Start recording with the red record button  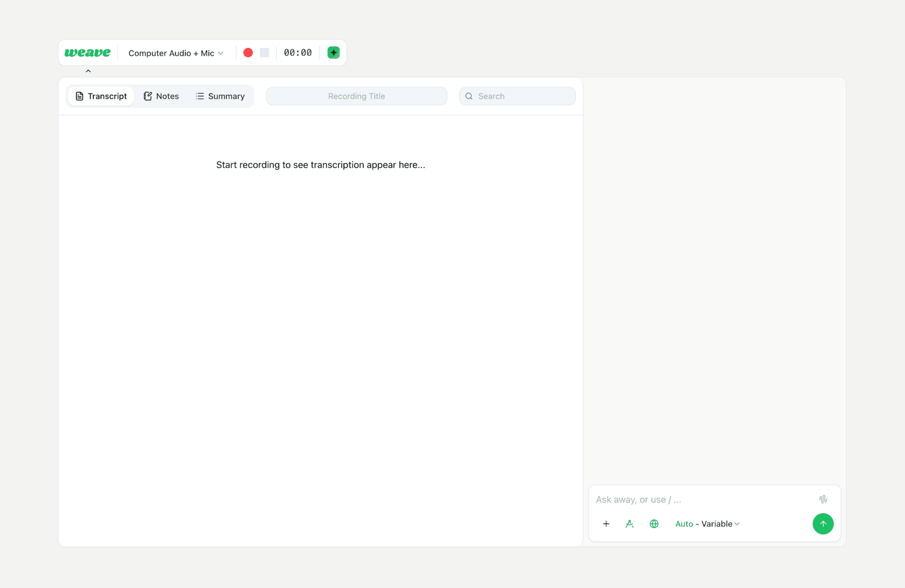(248, 53)
